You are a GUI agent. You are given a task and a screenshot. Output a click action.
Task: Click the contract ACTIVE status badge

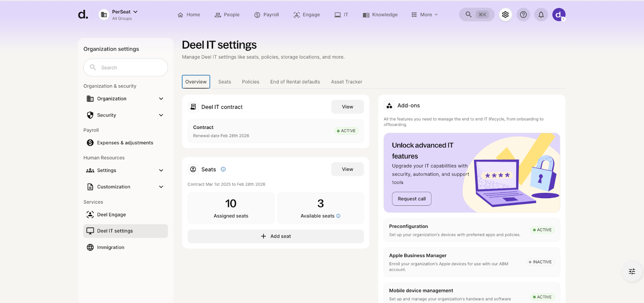point(347,131)
